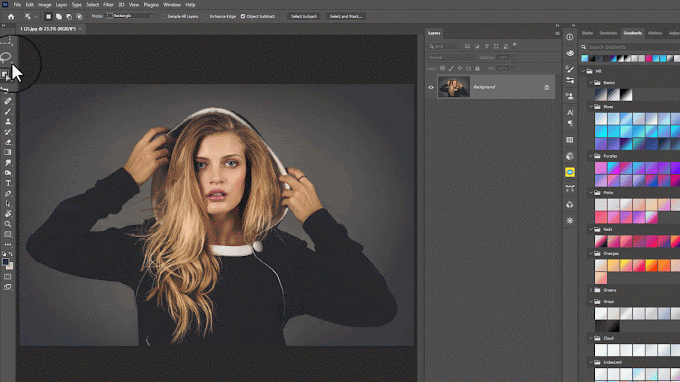Screen dimensions: 680x382
Task: Select the Lasso tool
Action: [x=6, y=57]
